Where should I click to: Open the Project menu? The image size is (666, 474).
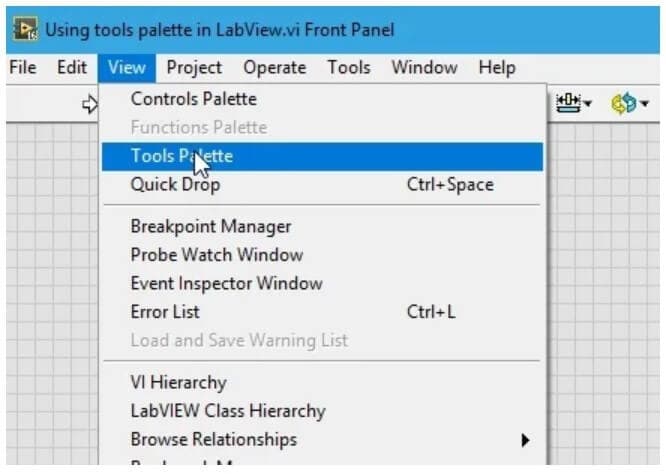click(194, 68)
